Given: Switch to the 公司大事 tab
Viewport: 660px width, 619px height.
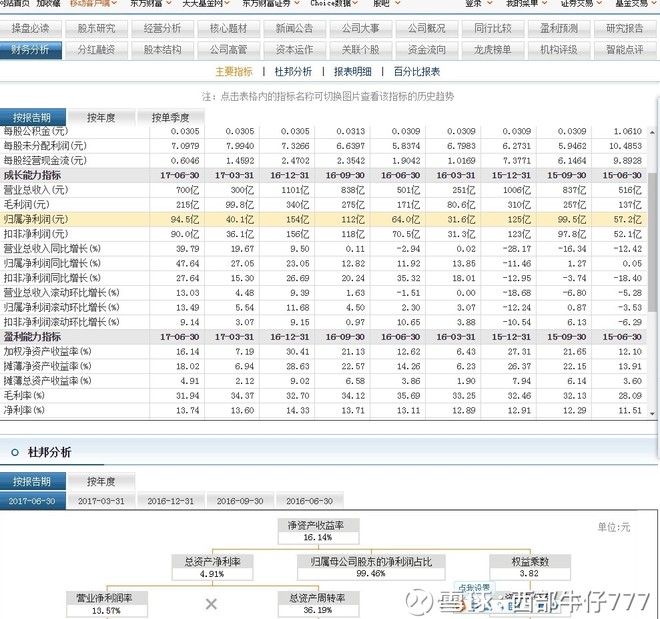Looking at the screenshot, I should point(361,29).
